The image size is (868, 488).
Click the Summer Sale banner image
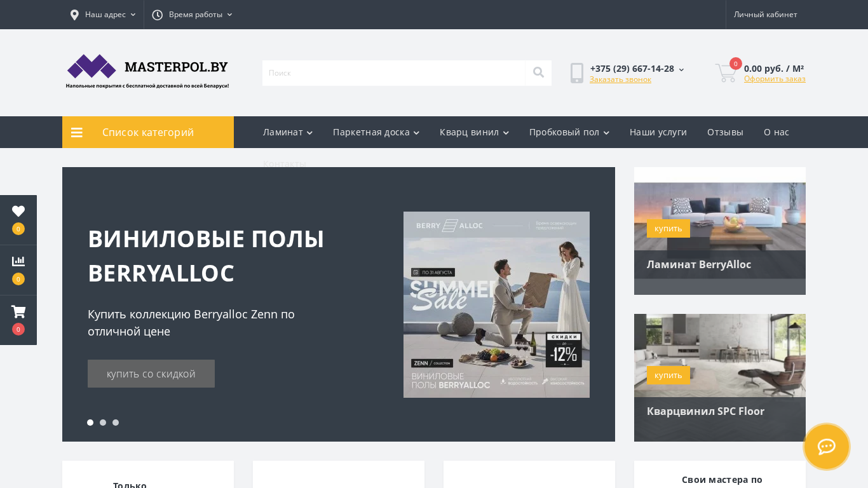click(x=496, y=305)
